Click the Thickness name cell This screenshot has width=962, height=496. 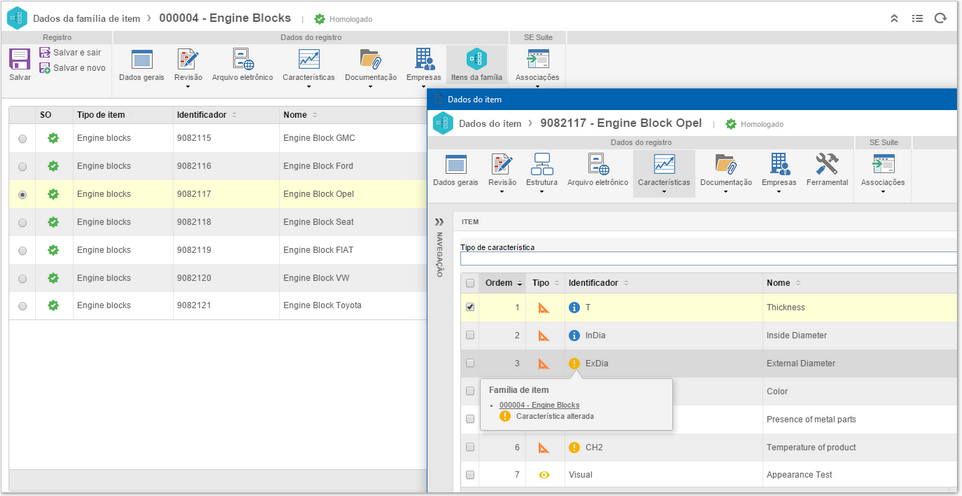tap(786, 308)
